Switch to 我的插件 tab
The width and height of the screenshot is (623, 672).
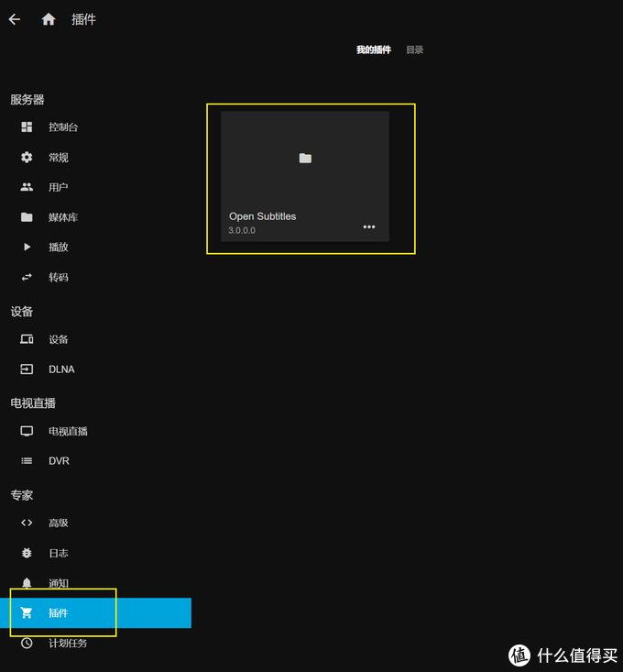374,50
